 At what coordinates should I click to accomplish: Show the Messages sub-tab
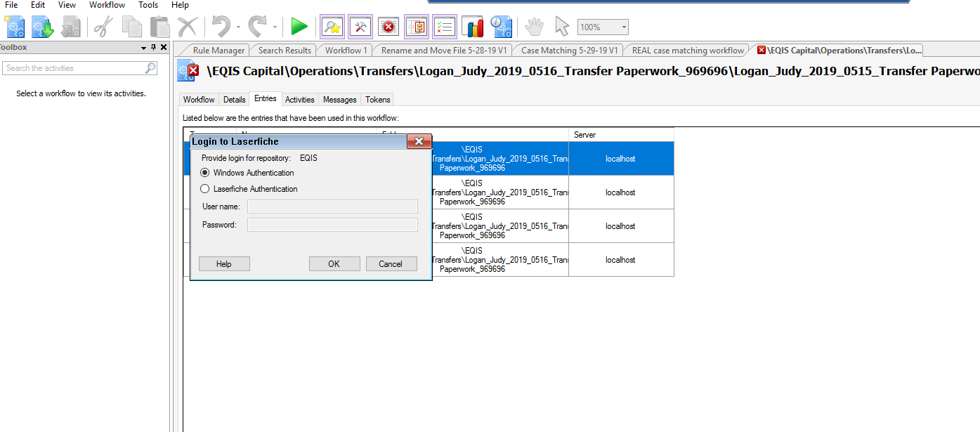point(340,100)
